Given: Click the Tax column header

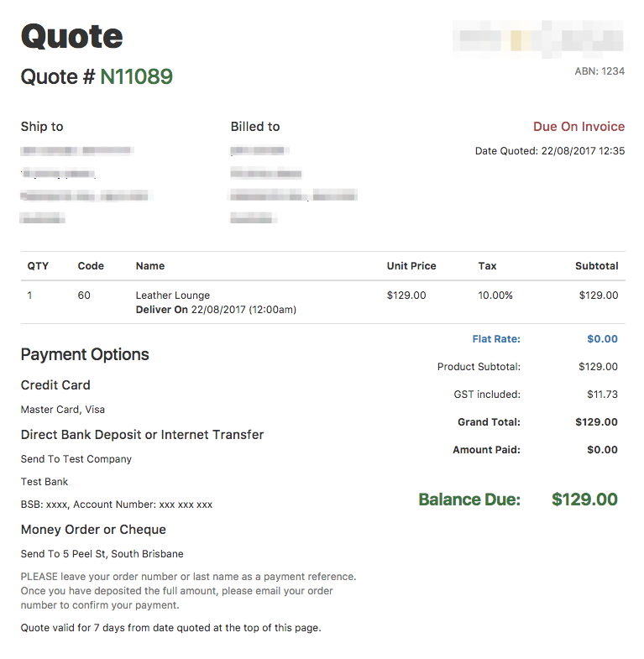Looking at the screenshot, I should pos(487,266).
